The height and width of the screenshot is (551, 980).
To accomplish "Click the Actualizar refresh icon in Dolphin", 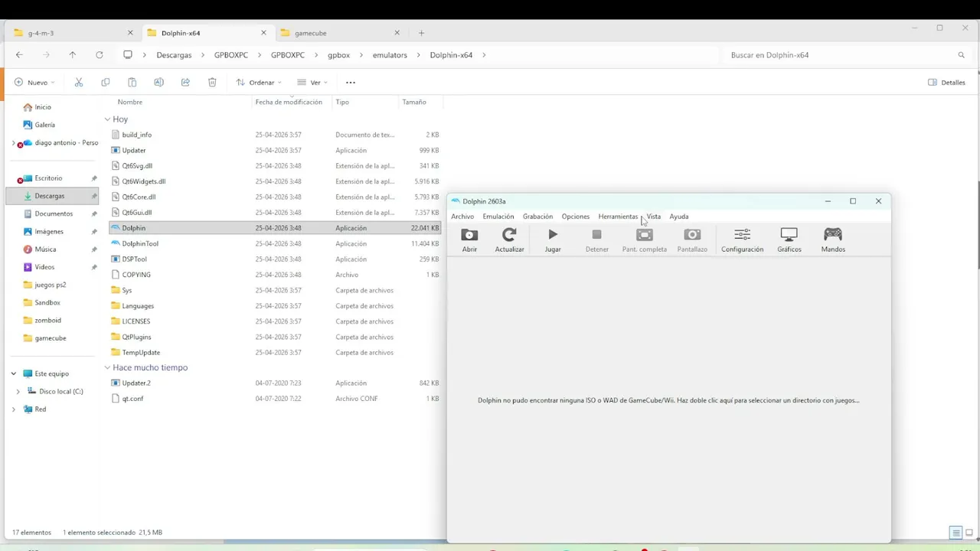I will [x=509, y=235].
